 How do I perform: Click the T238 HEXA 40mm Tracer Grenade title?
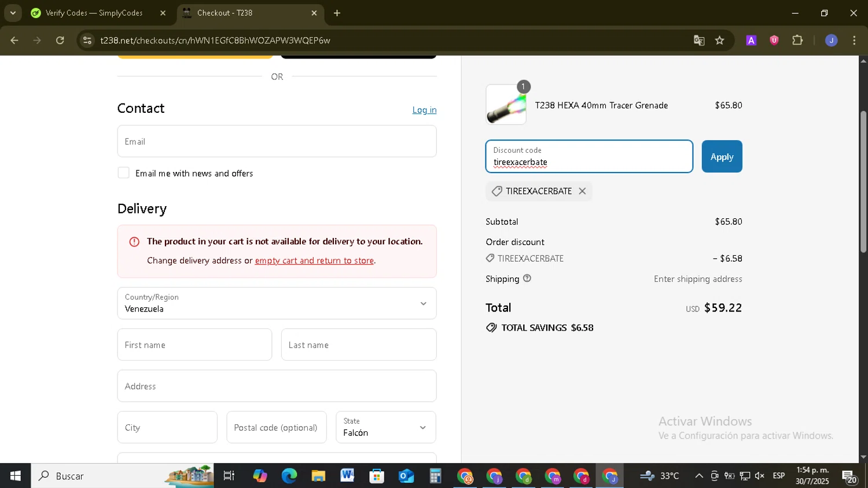(601, 105)
